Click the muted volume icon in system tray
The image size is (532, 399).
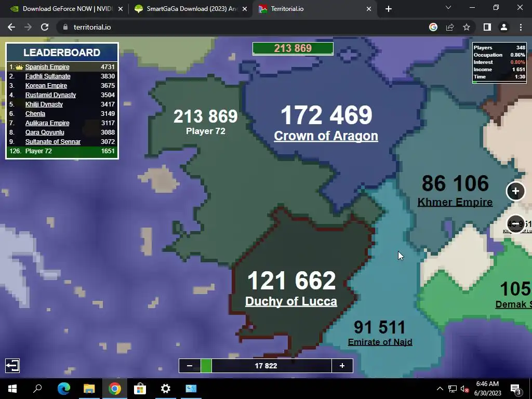coord(464,389)
